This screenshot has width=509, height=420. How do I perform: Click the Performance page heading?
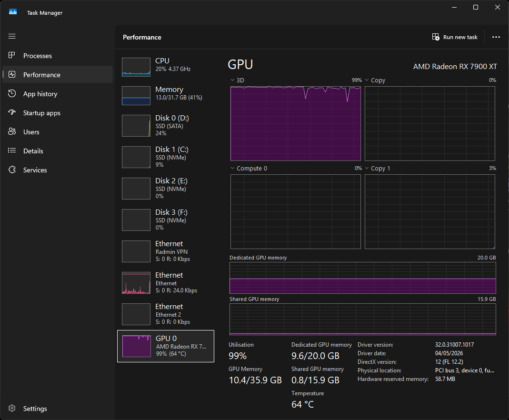(142, 37)
